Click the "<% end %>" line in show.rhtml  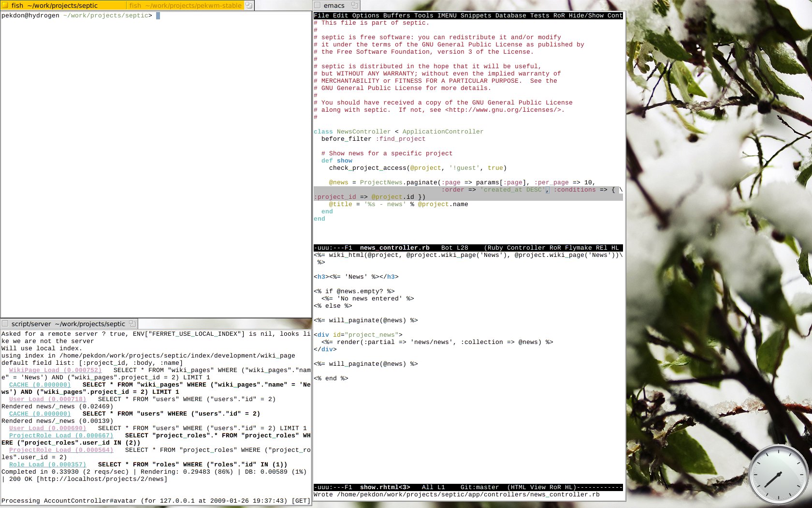pos(331,378)
